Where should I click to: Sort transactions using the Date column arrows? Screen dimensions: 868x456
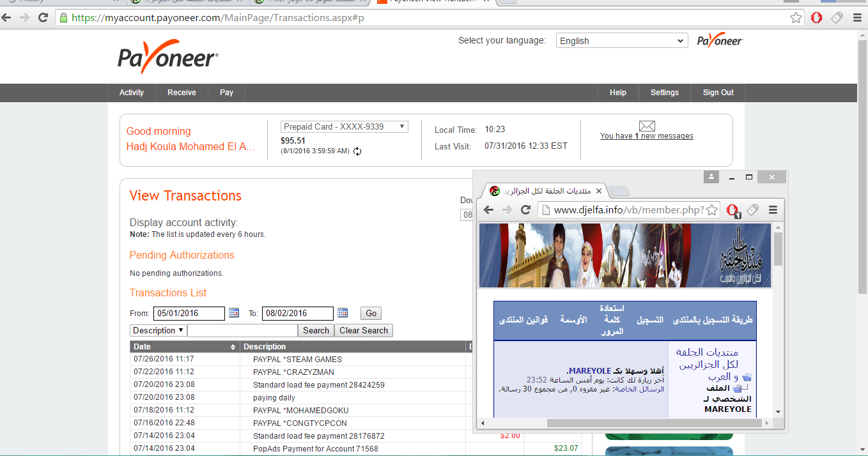tap(233, 347)
